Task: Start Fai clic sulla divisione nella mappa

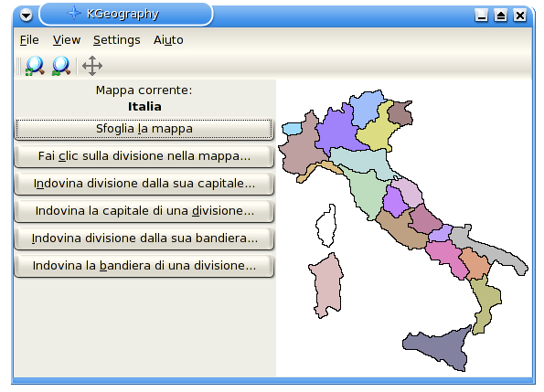Action: coord(144,156)
